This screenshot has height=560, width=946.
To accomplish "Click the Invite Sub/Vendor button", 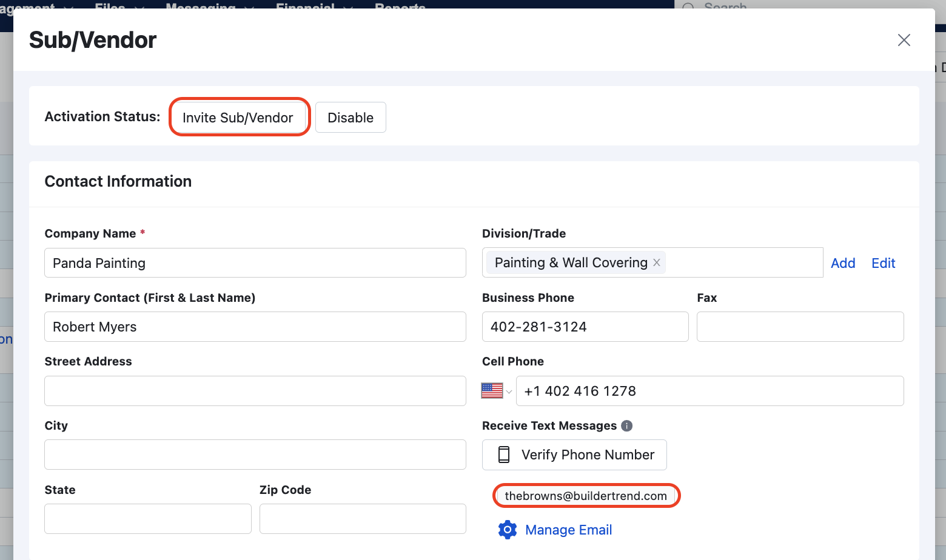I will coord(238,118).
